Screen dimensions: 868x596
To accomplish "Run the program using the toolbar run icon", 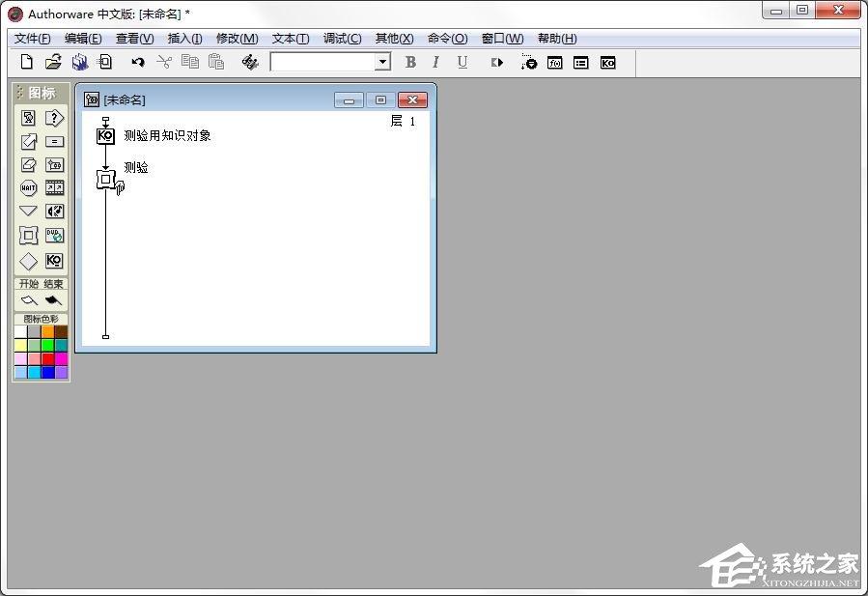I will 496,62.
